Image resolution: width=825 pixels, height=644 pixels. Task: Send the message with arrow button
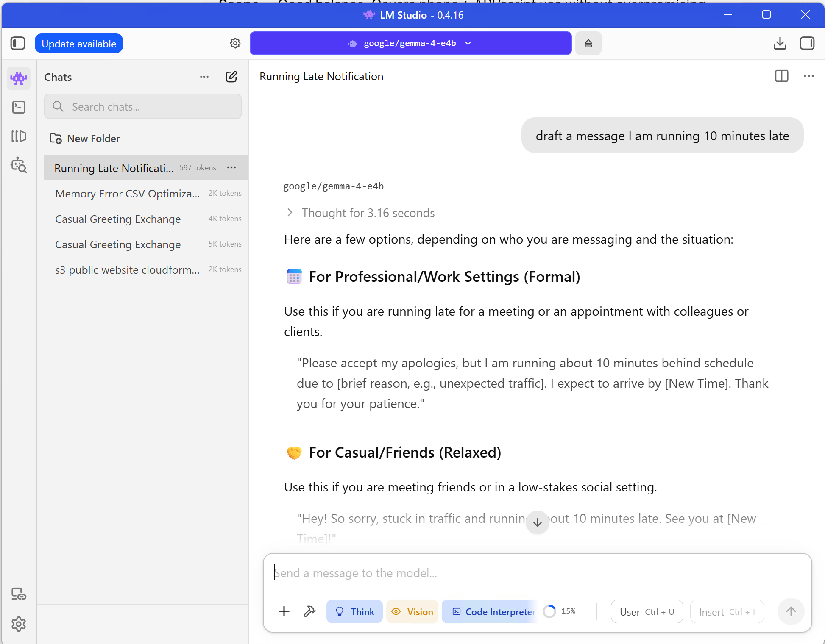[x=791, y=611]
